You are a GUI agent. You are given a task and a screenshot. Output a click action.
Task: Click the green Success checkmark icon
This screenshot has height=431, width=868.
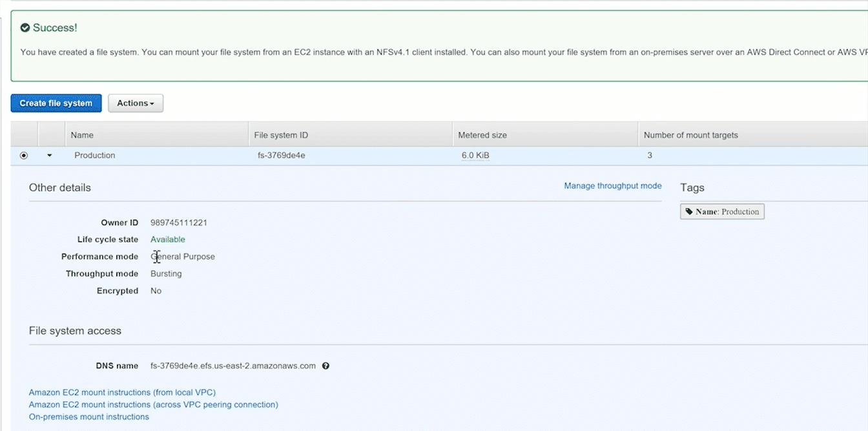click(25, 28)
